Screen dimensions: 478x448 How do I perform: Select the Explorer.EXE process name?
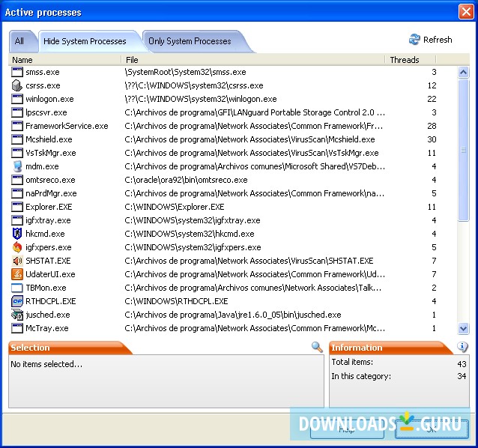tap(49, 207)
